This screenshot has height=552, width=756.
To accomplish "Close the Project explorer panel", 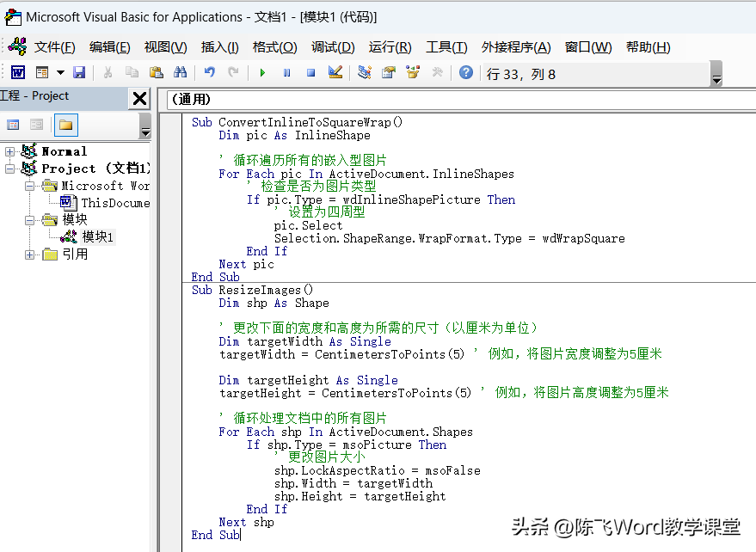I will point(139,99).
